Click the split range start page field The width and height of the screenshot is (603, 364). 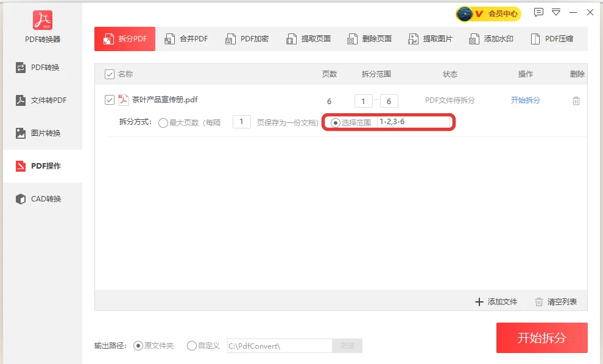pos(364,101)
